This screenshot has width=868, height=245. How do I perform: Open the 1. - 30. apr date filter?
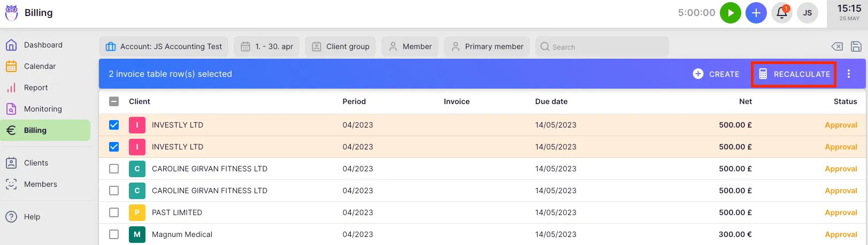tap(267, 46)
